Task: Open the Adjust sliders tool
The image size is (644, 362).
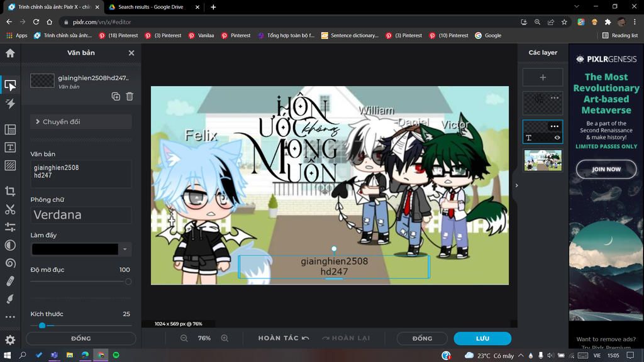Action: pyautogui.click(x=10, y=227)
